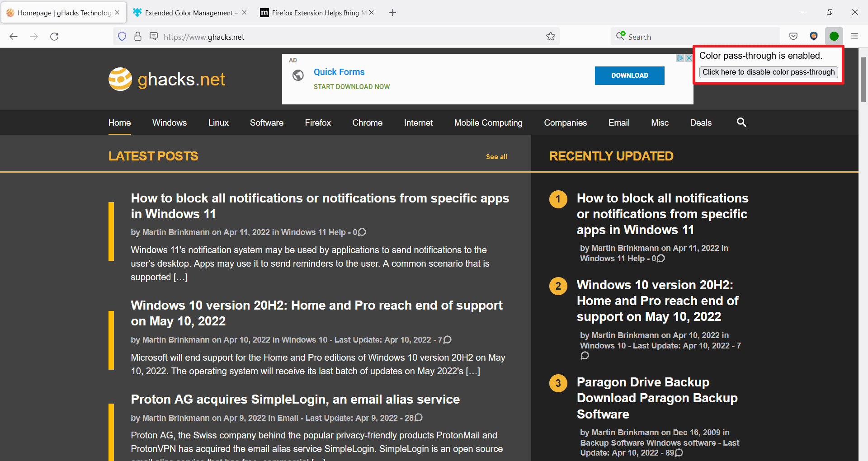Open the Firefox category
Screen dimensions: 868x461
coord(318,122)
